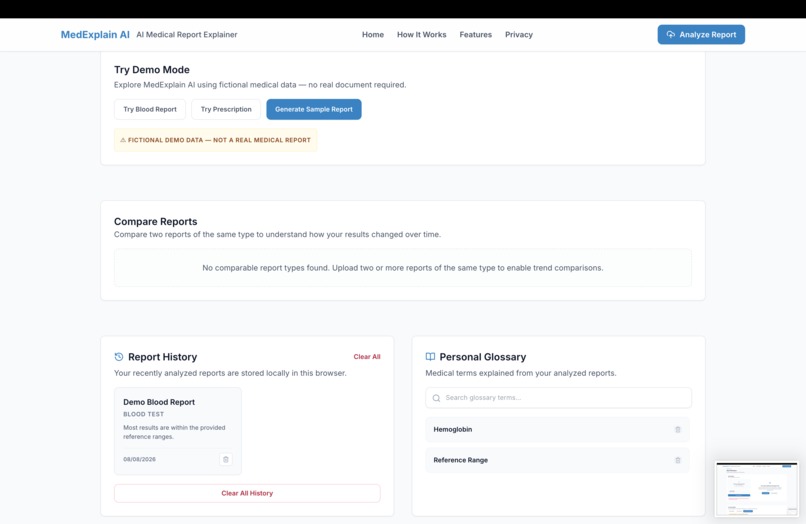The image size is (806, 524).
Task: Open the Hemoglobin glossary entry
Action: pos(557,429)
